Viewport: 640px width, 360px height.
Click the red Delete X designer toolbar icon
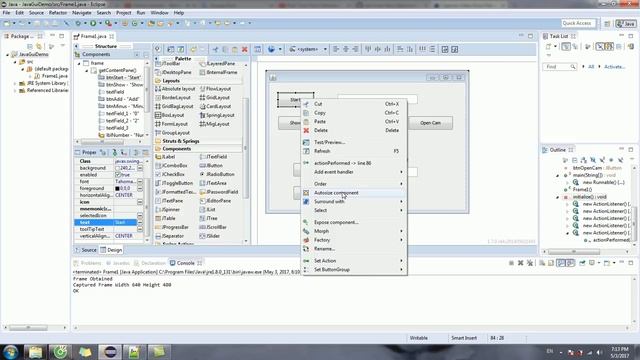tap(244, 49)
